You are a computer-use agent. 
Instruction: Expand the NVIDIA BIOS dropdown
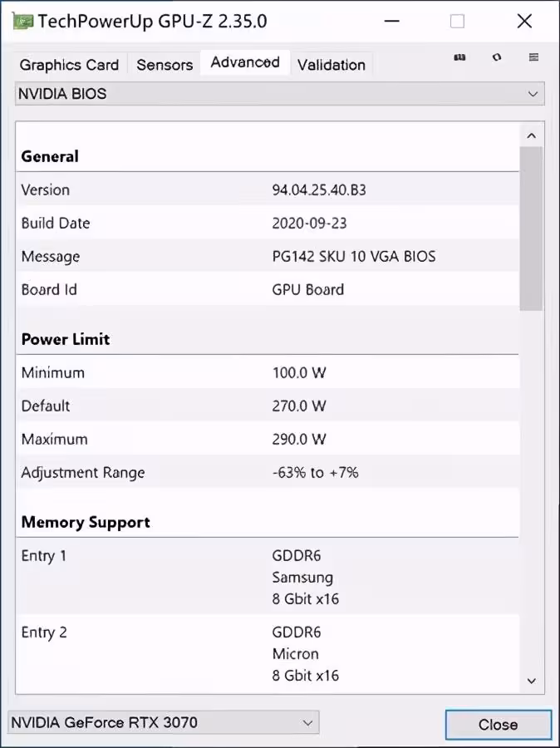tap(280, 94)
